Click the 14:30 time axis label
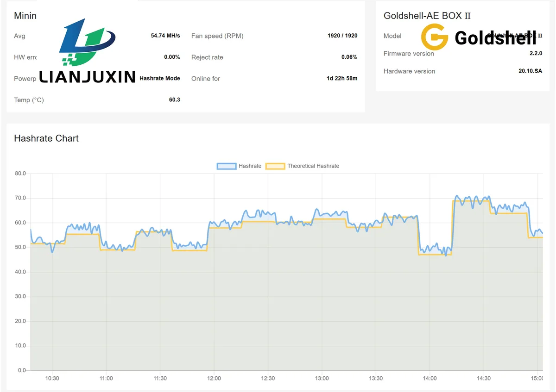Screen dimensions: 556x392 [x=484, y=378]
